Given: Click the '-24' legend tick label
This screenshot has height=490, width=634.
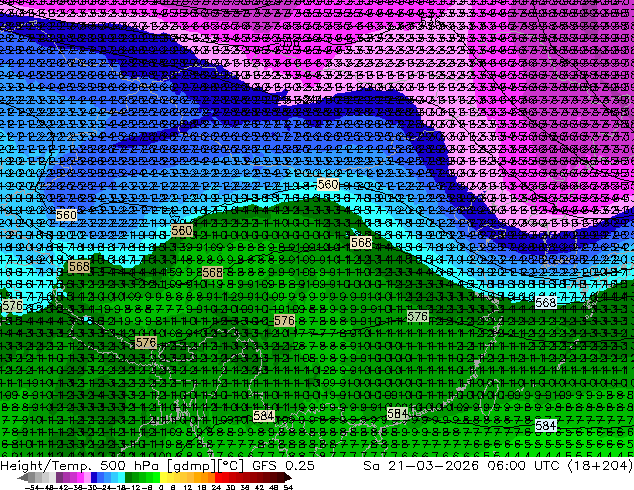Looking at the screenshot, I should click(x=106, y=488).
